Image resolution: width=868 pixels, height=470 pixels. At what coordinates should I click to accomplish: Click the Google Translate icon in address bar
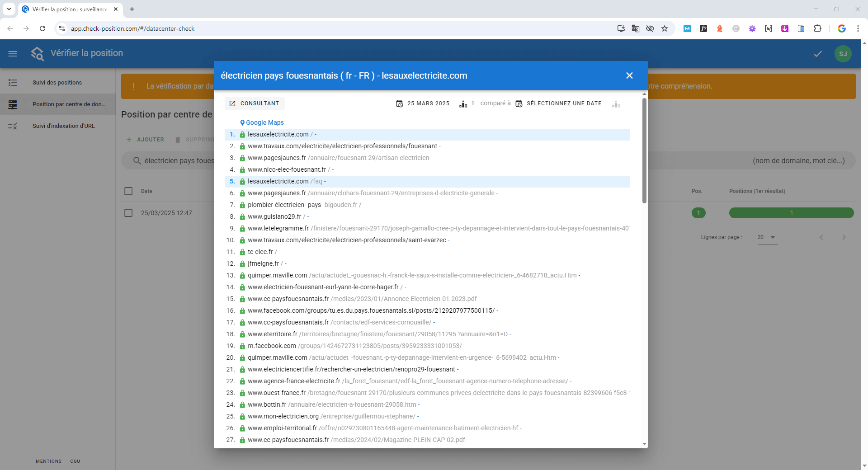636,28
